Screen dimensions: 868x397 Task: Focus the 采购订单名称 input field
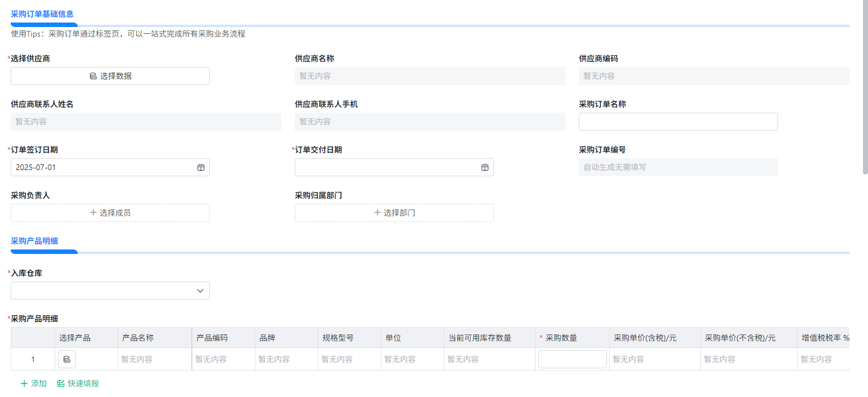click(x=678, y=122)
